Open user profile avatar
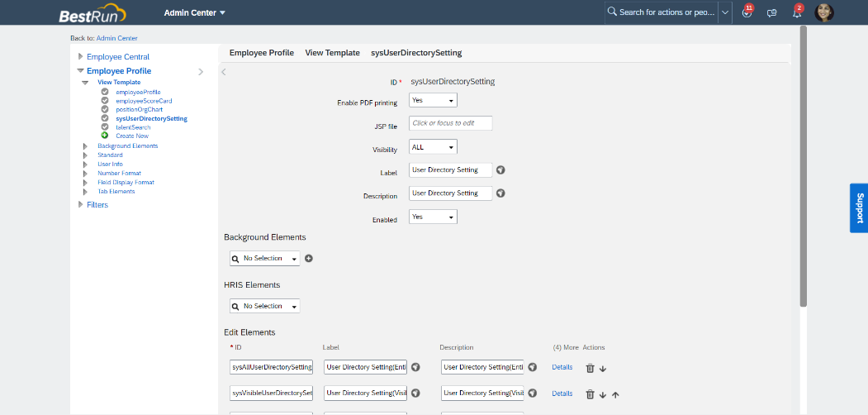The height and width of the screenshot is (415, 868). pyautogui.click(x=823, y=12)
